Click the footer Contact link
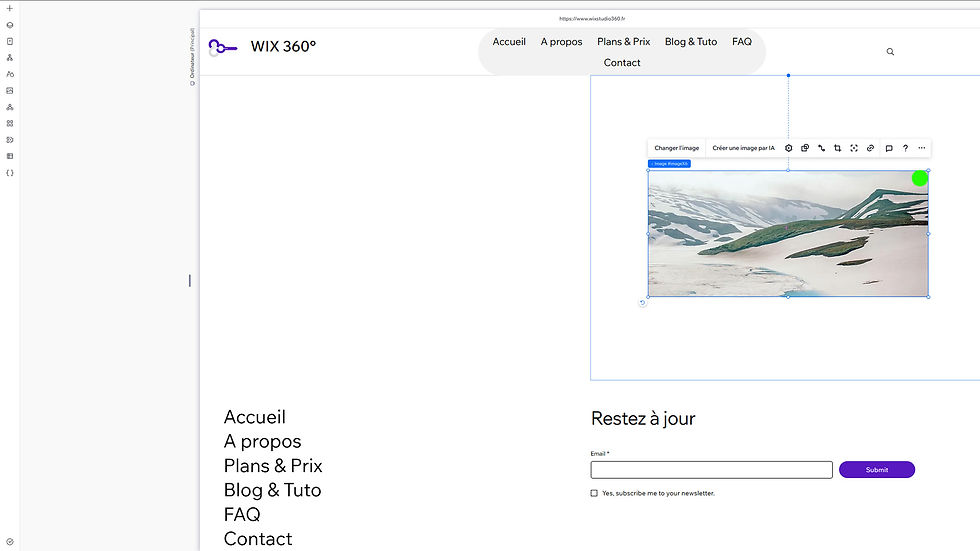 coord(258,539)
